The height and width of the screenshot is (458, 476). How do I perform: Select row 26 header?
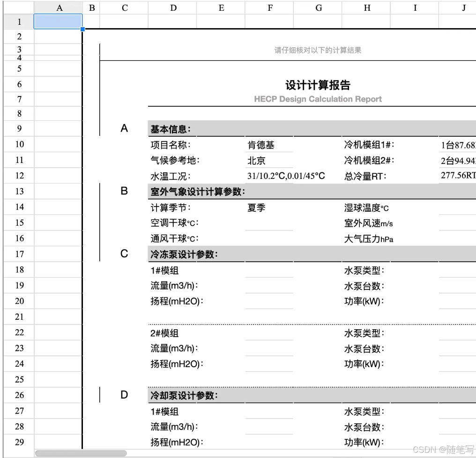[19, 395]
